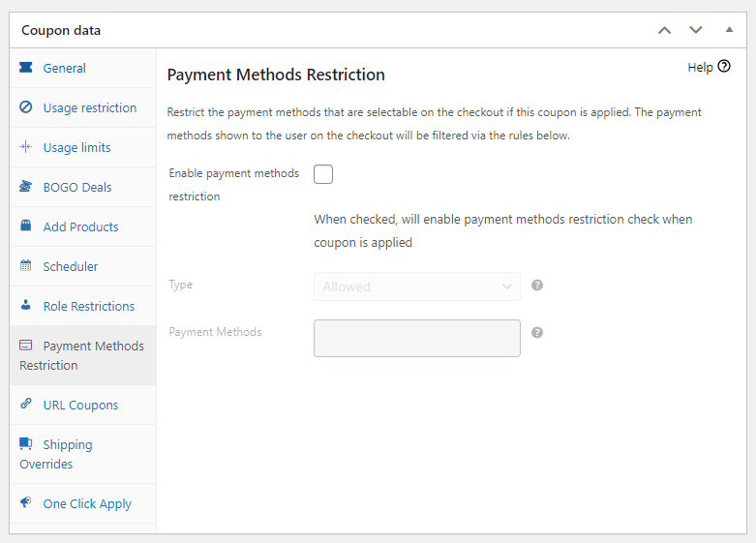Click the URL Coupons link icon

pos(26,405)
